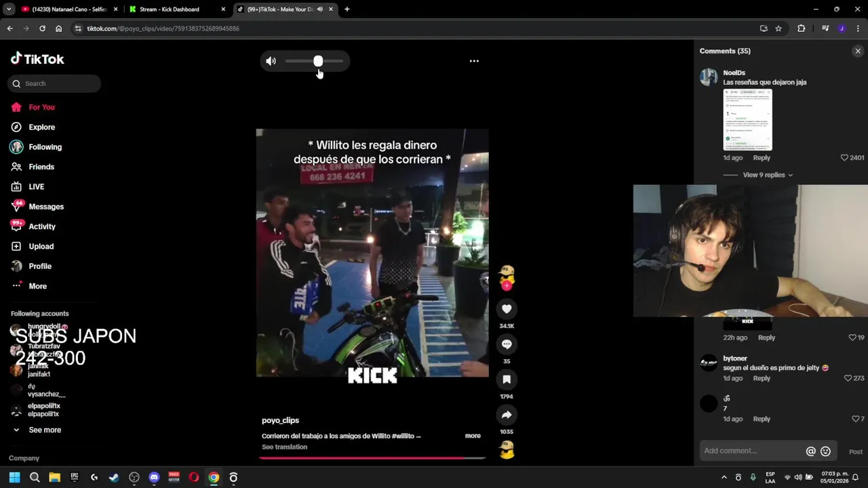868x488 pixels.
Task: Follow poyo_clips via the red plus avatar
Action: tap(507, 285)
